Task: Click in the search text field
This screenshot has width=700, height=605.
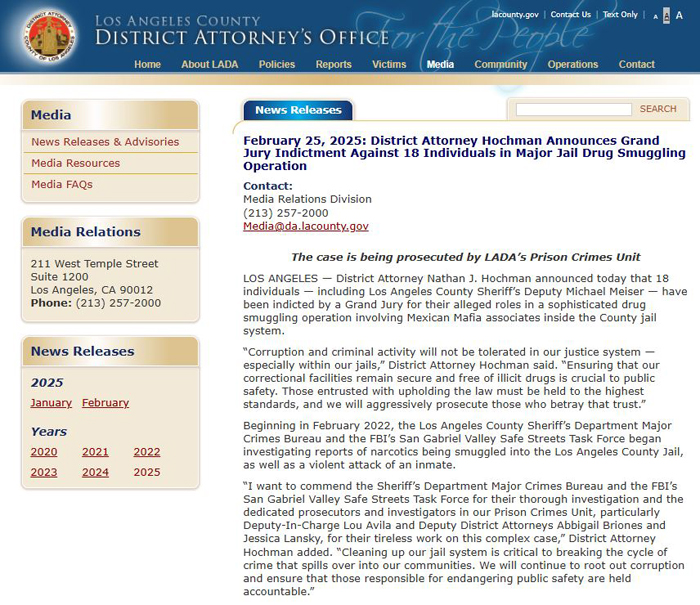Action: pos(573,109)
